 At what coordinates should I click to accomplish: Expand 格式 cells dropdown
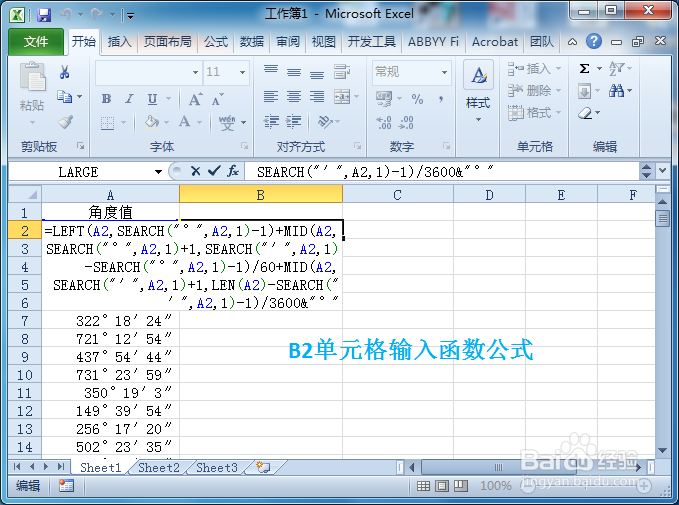(559, 113)
